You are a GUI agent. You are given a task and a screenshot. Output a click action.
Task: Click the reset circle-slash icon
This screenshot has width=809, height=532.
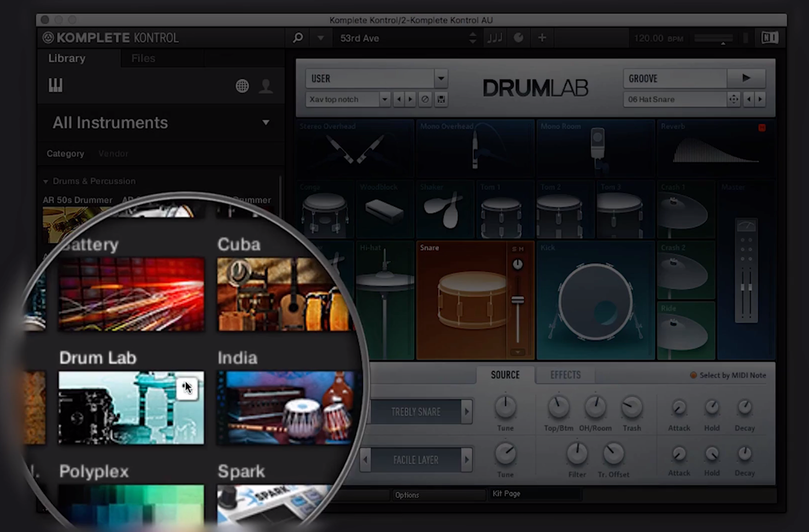pyautogui.click(x=425, y=99)
